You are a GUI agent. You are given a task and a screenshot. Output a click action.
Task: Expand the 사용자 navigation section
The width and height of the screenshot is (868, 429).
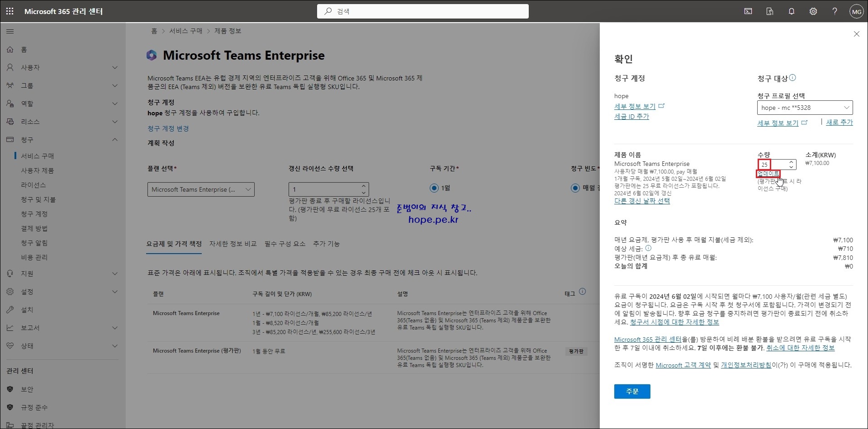[x=115, y=67]
